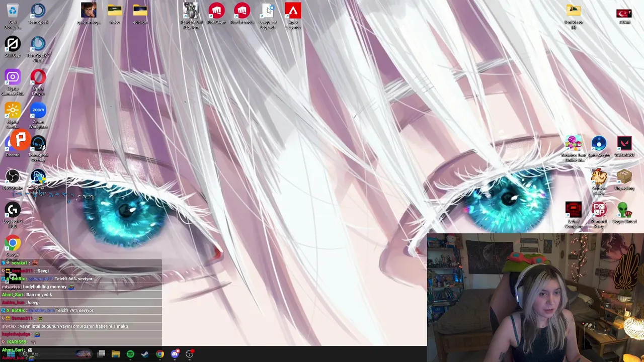The height and width of the screenshot is (362, 644).
Task: Select the TeamSpeak 3 Client shortcut
Action: [x=38, y=50]
